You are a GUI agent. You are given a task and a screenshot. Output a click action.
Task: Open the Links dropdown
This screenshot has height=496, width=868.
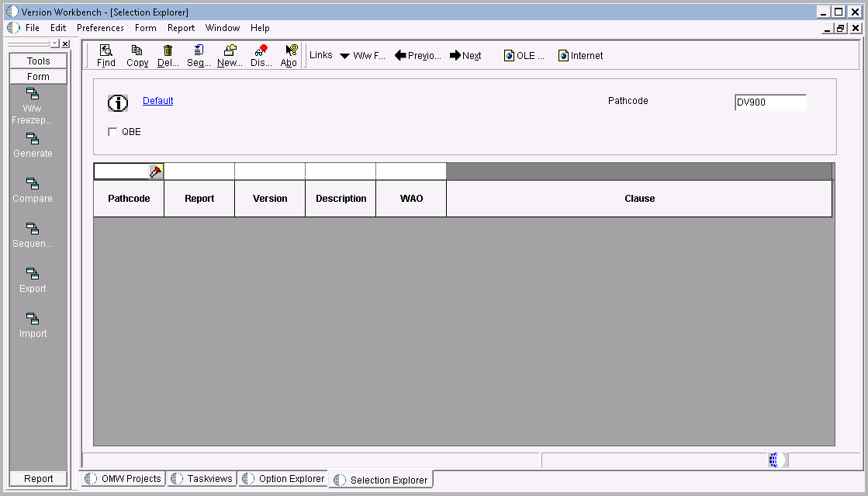click(320, 55)
